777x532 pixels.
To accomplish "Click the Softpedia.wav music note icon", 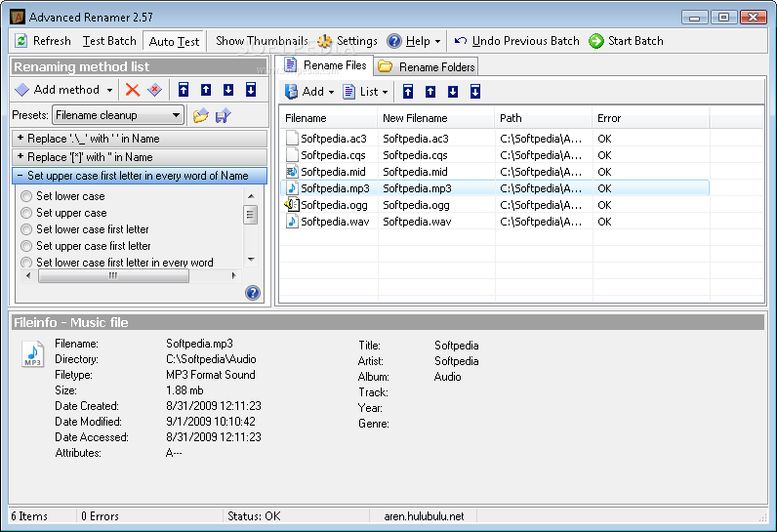I will [x=292, y=221].
